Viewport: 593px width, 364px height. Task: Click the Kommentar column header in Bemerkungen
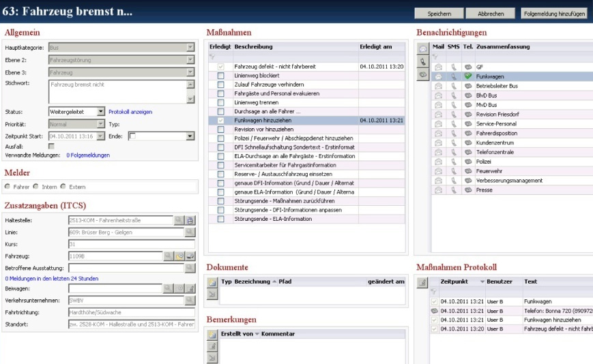[333, 334]
